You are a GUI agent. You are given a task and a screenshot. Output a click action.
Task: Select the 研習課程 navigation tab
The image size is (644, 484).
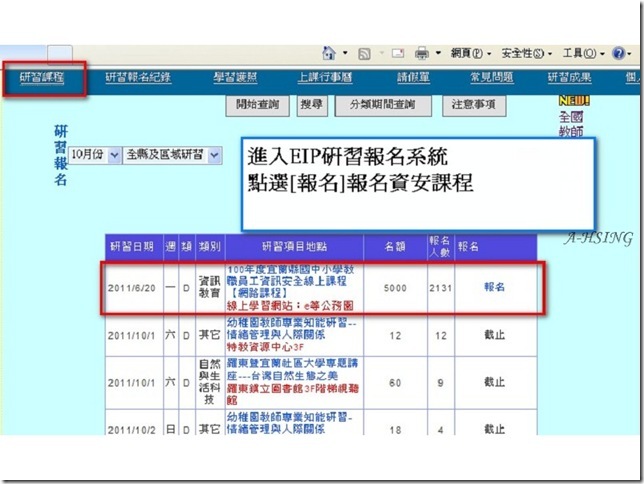[x=42, y=77]
